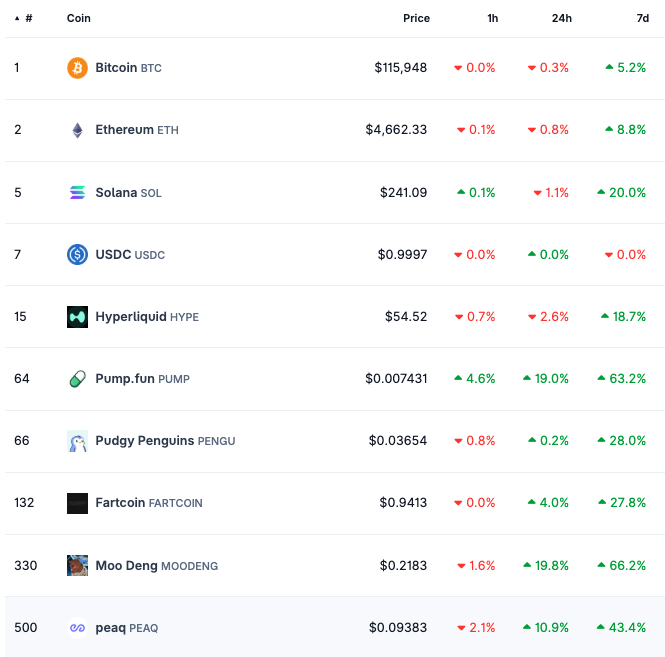665x657 pixels.
Task: Click the Solana logo icon
Action: pos(77,193)
